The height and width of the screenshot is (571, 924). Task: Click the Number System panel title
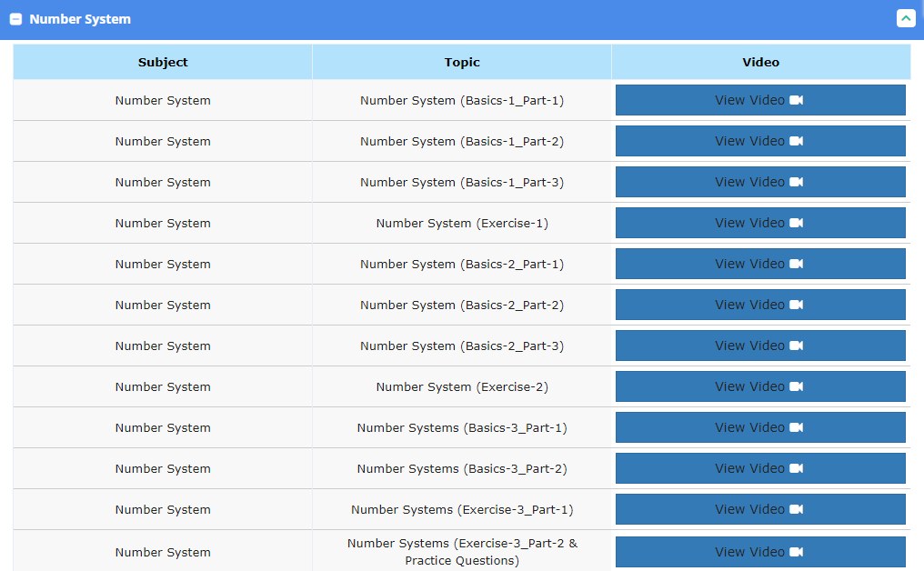click(x=80, y=19)
